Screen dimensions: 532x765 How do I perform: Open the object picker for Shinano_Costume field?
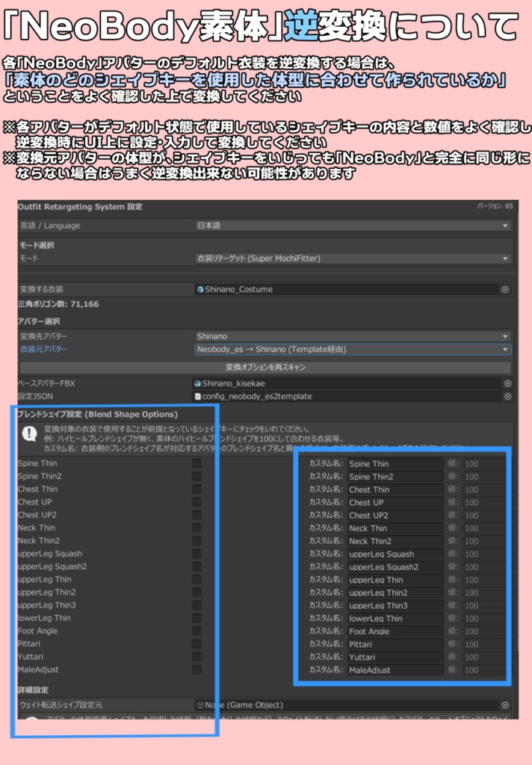click(x=505, y=289)
